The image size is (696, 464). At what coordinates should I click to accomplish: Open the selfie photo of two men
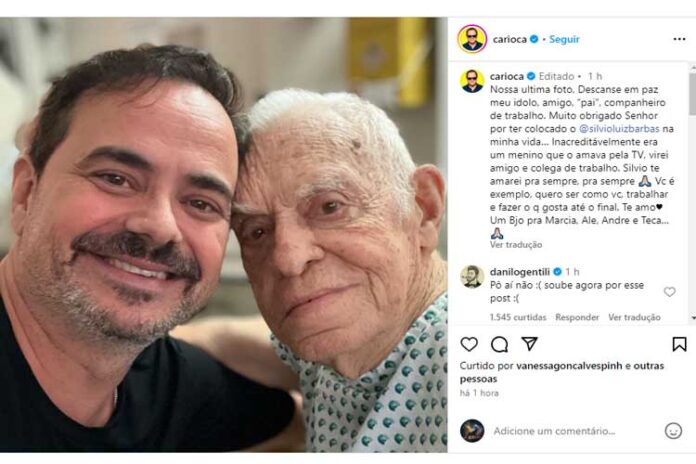(224, 234)
